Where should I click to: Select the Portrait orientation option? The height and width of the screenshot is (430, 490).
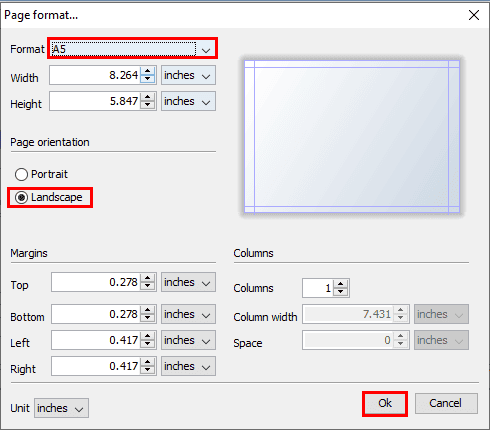coord(41,174)
